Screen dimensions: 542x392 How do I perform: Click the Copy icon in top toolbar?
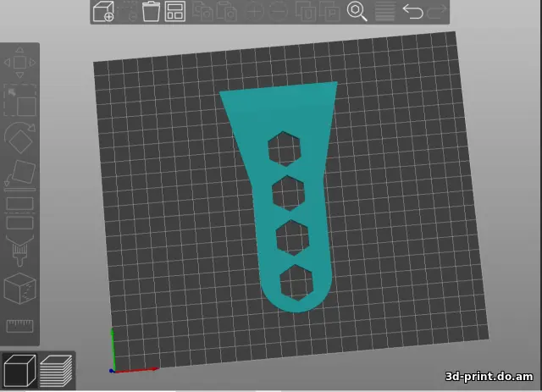click(x=202, y=11)
